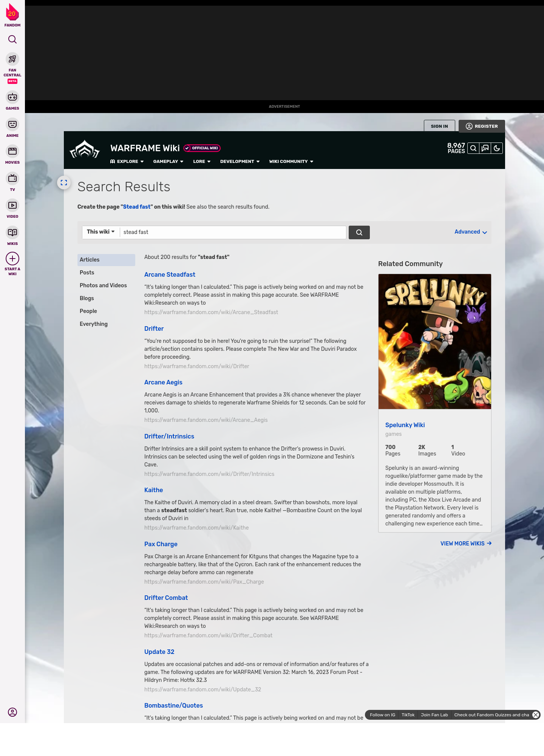Open the Arcane Steadfast result
Viewport: 544px width, 756px height.
pos(170,274)
